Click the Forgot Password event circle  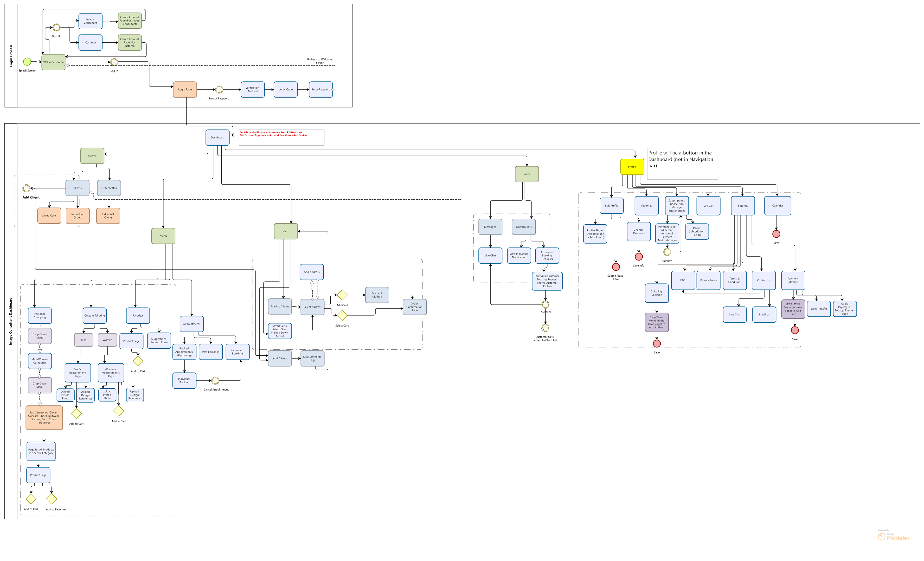pyautogui.click(x=219, y=90)
